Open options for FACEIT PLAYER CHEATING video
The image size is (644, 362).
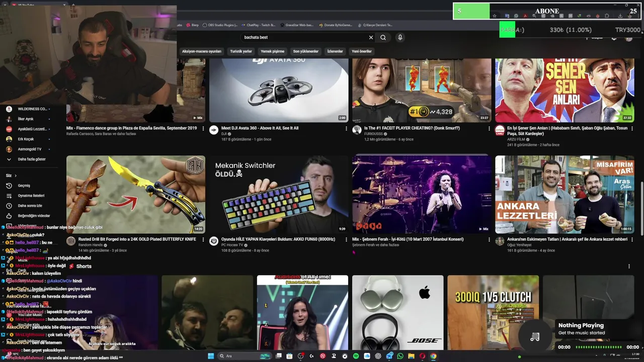489,128
